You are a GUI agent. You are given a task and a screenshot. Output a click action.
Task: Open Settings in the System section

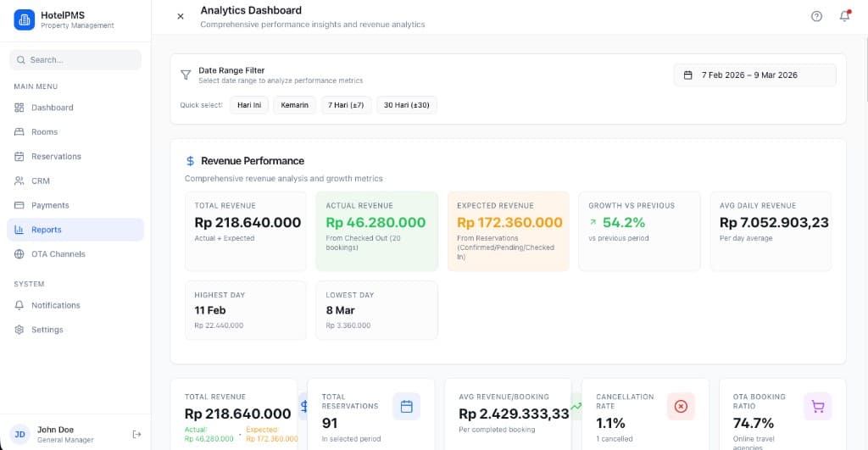coord(47,330)
